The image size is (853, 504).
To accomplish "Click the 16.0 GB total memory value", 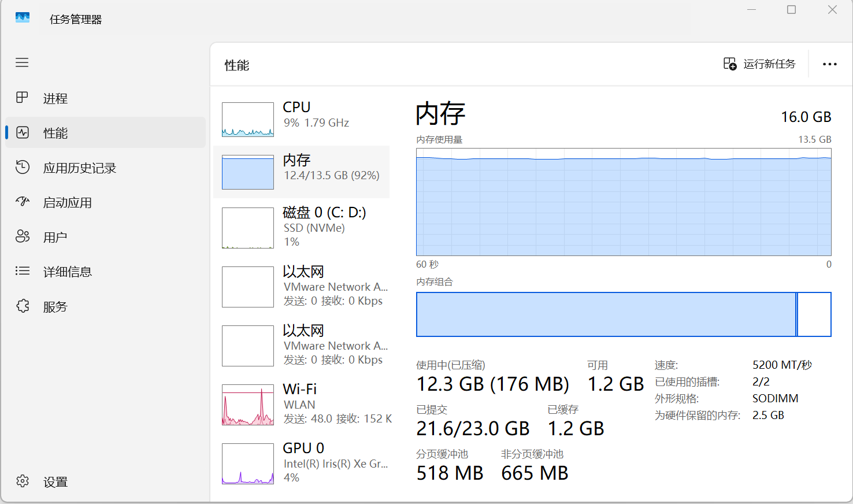I will (806, 117).
